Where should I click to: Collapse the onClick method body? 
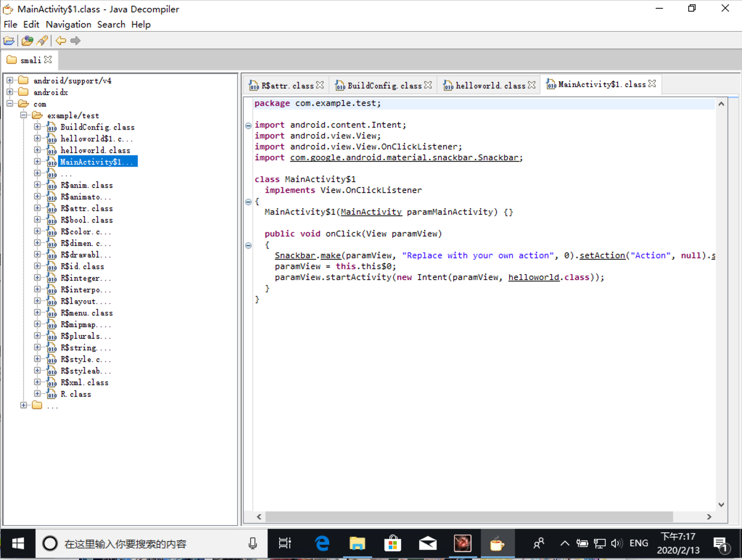(x=248, y=246)
